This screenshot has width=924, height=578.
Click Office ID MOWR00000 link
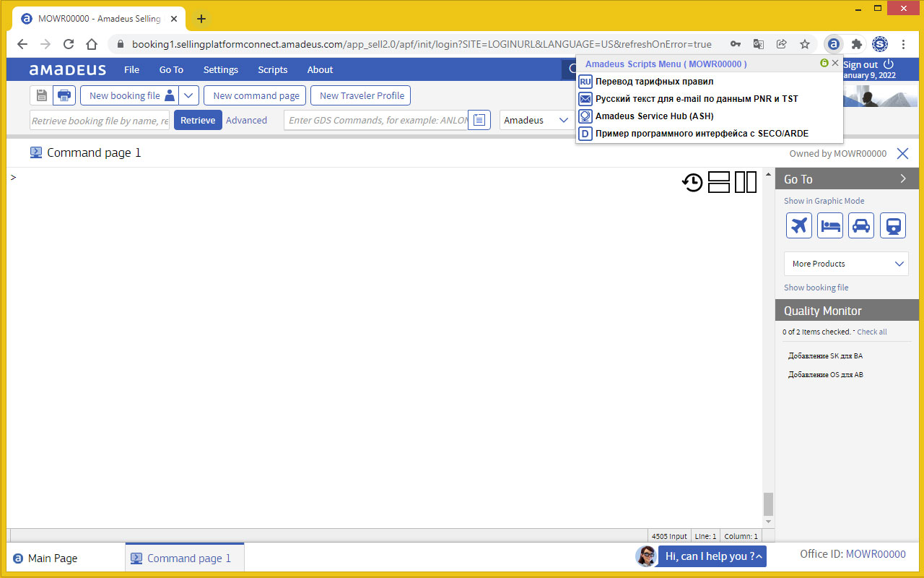click(x=875, y=554)
